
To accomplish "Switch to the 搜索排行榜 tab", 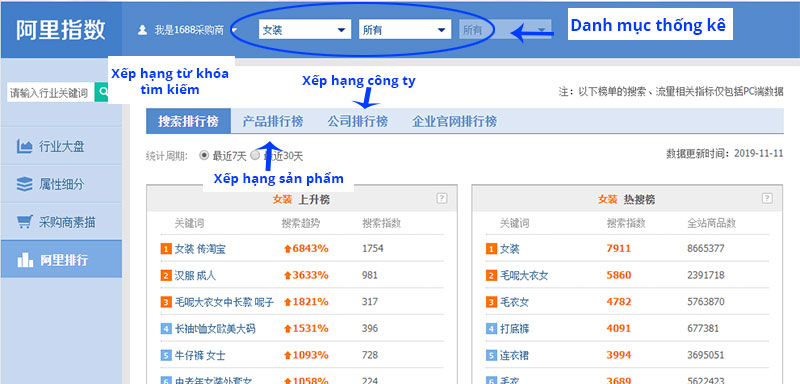I will coord(188,121).
